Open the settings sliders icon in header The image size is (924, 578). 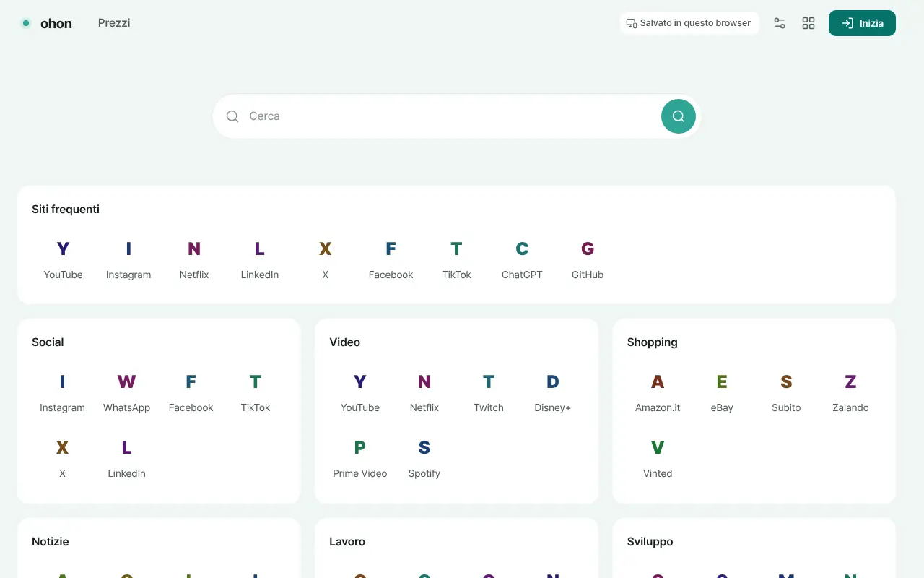coord(780,23)
